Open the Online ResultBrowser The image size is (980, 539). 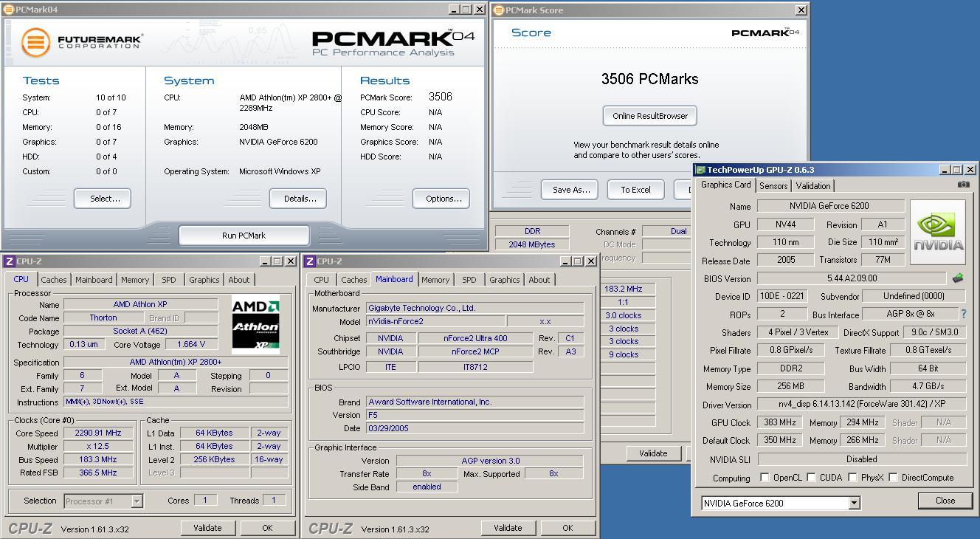(x=650, y=116)
